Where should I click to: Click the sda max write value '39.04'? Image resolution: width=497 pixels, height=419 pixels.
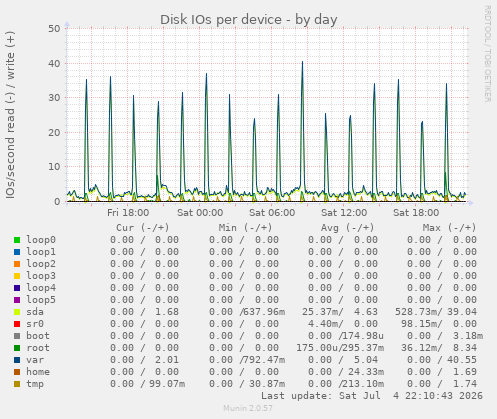pos(462,312)
